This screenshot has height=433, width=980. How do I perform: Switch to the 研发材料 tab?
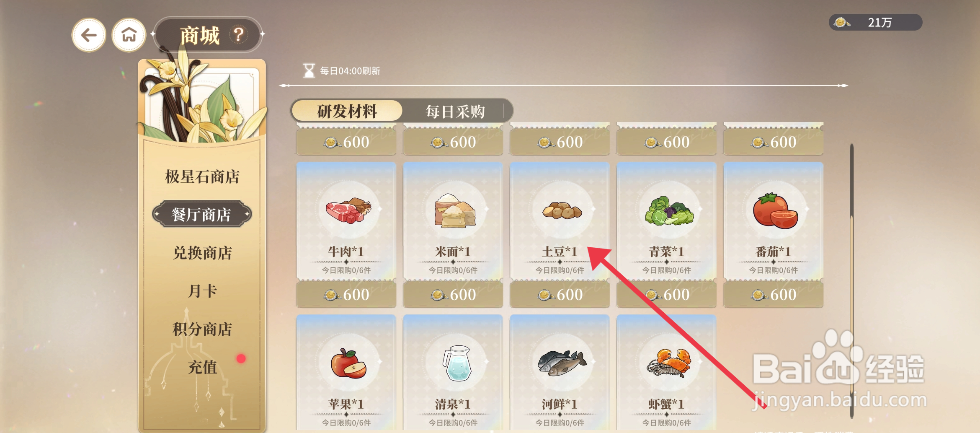[347, 111]
